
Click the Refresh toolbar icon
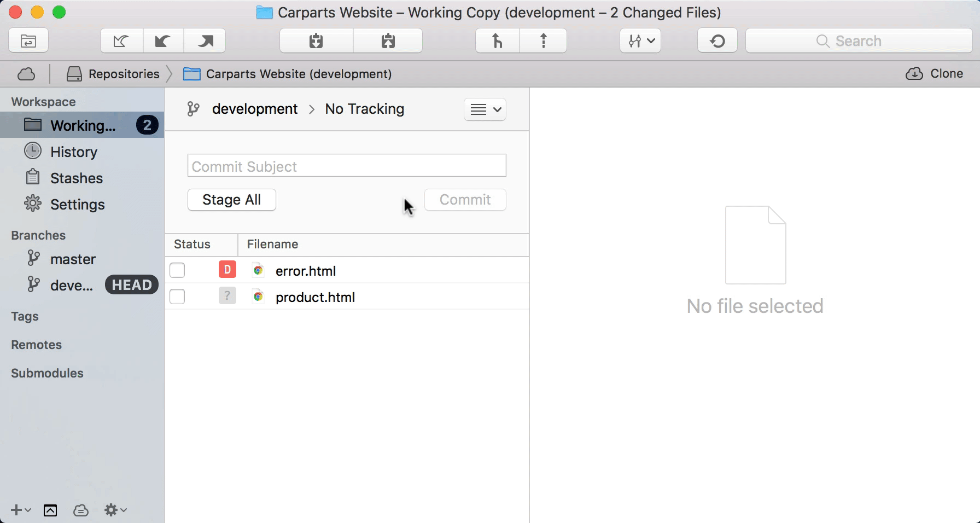717,41
